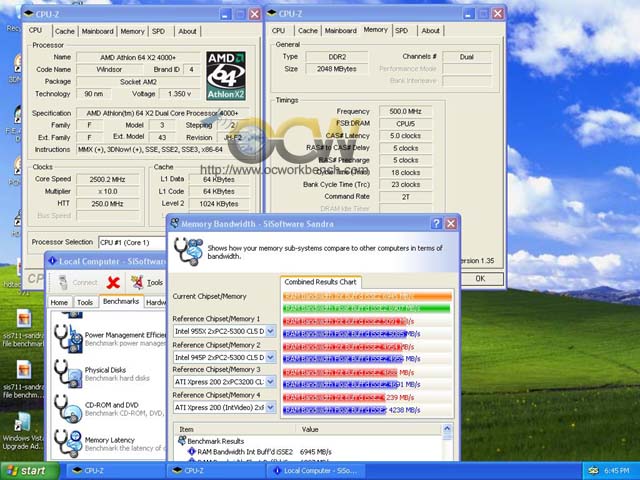Click the Level 2 cache 1024 KBytes value
The height and width of the screenshot is (480, 640).
click(218, 204)
